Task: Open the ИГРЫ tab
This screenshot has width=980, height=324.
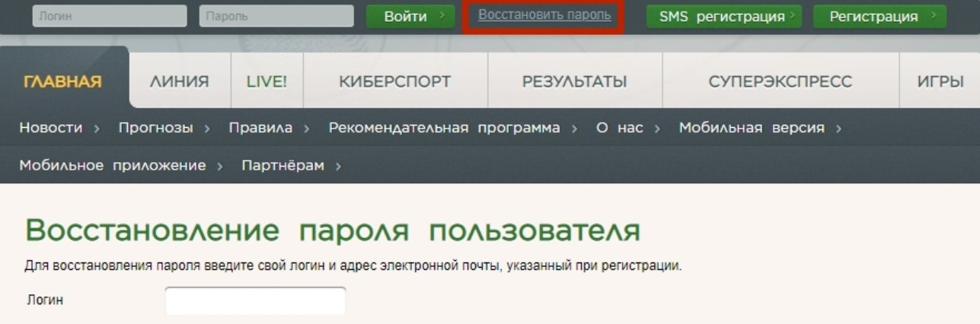Action: [941, 82]
